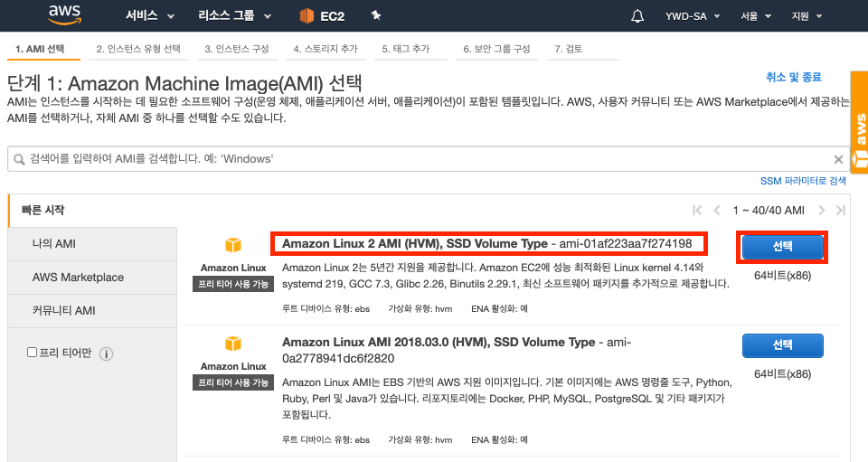Expand the 서비스 menu

click(x=149, y=16)
